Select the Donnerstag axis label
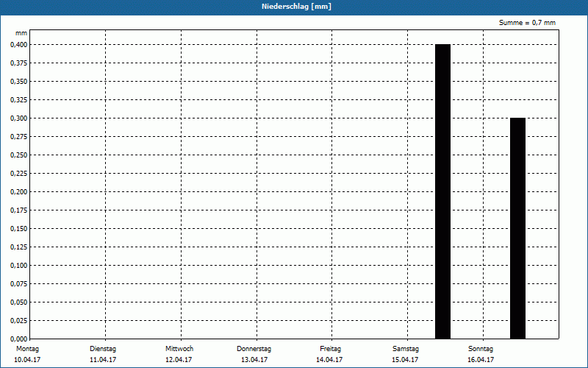 [x=254, y=349]
